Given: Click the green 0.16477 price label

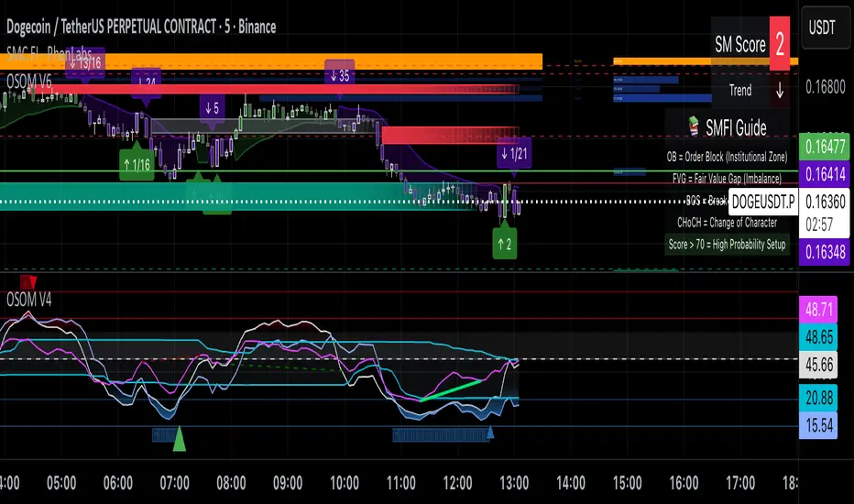Looking at the screenshot, I should (825, 147).
